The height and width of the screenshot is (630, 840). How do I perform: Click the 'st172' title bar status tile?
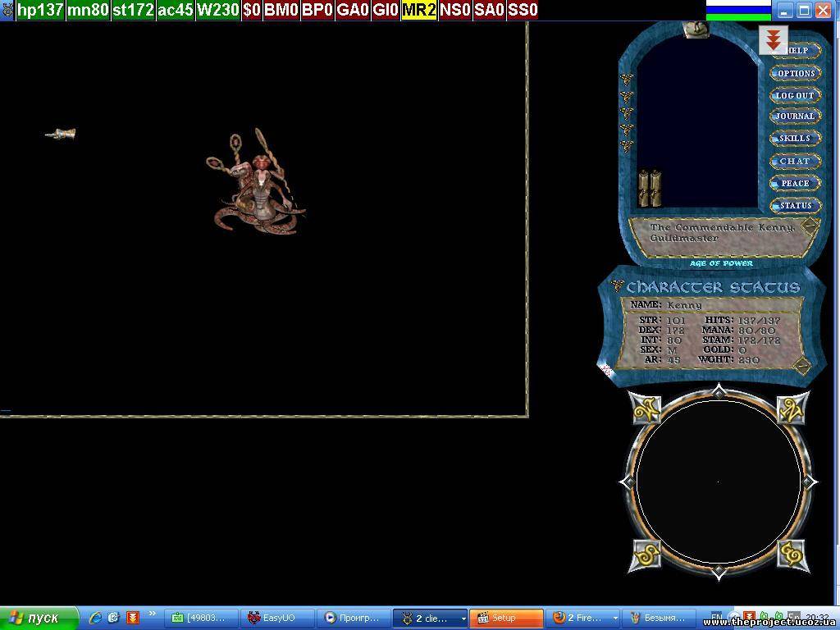pos(134,10)
